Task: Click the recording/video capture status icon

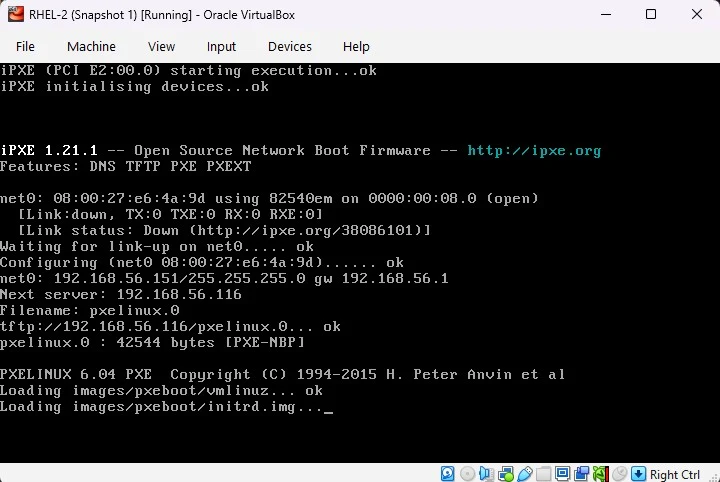Action: [x=581, y=474]
